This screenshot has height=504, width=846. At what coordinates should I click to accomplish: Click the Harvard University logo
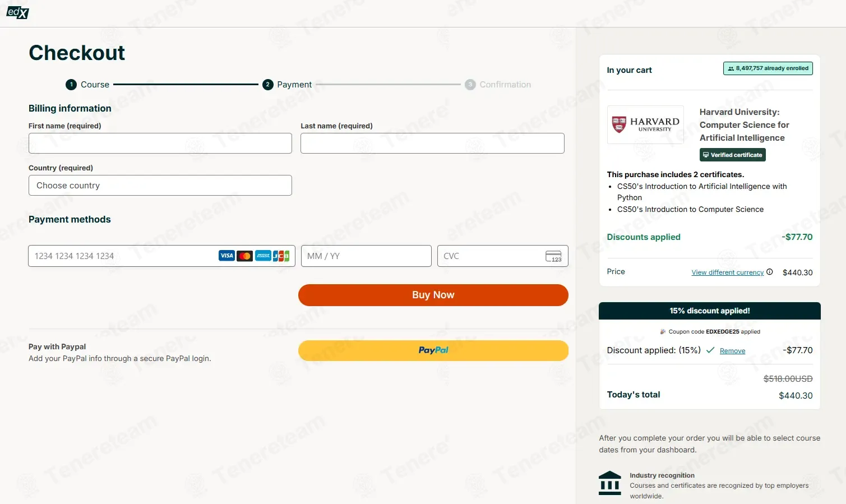tap(645, 124)
